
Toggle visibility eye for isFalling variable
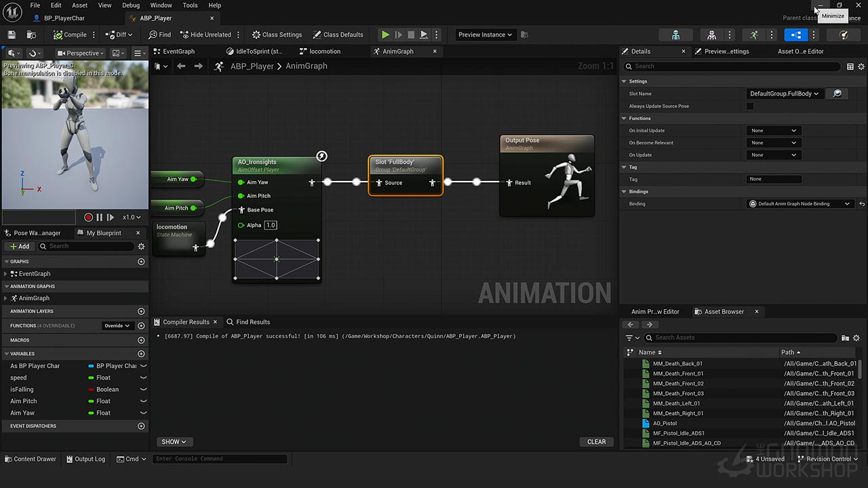[143, 390]
